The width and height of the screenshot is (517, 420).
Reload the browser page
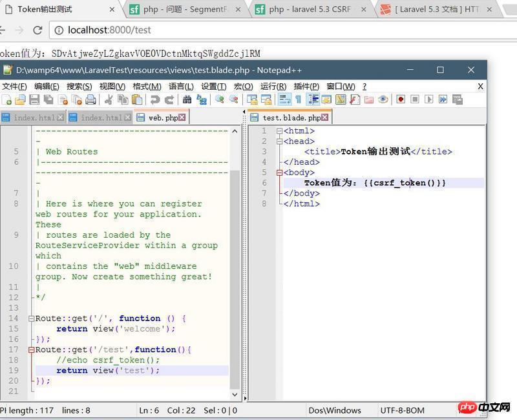pyautogui.click(x=37, y=30)
